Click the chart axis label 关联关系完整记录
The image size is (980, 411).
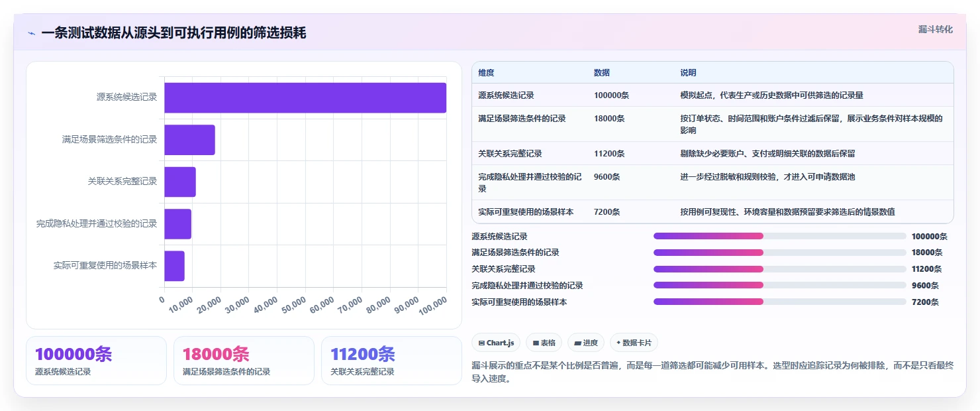tap(122, 181)
